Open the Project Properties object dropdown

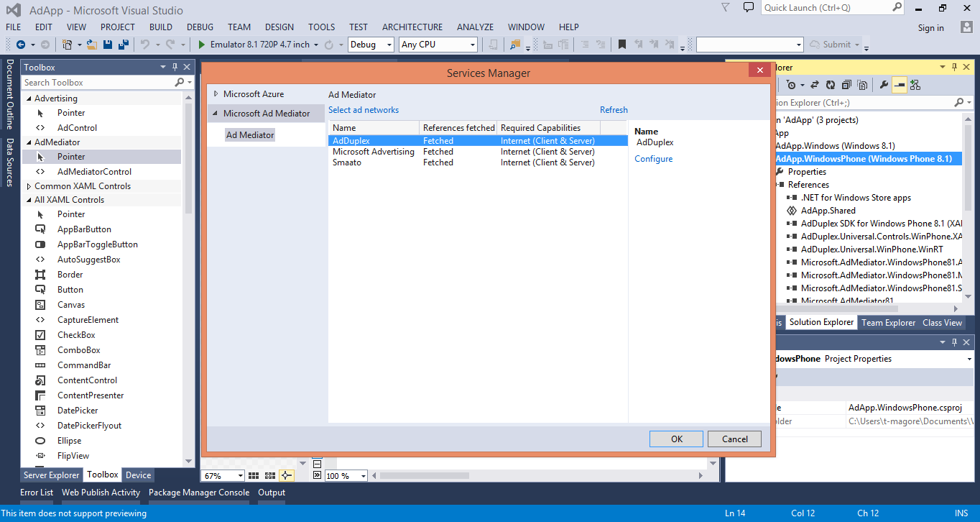point(969,359)
